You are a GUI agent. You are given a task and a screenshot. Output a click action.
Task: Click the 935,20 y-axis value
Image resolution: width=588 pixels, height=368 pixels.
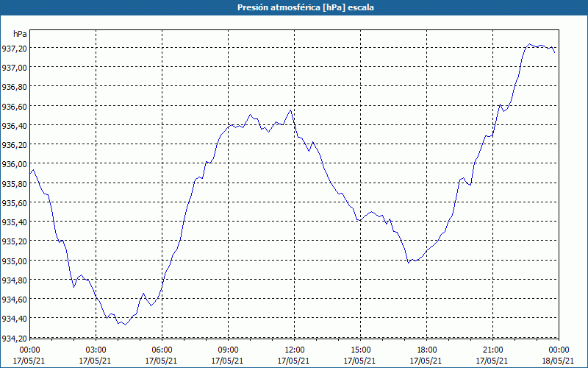(15, 241)
